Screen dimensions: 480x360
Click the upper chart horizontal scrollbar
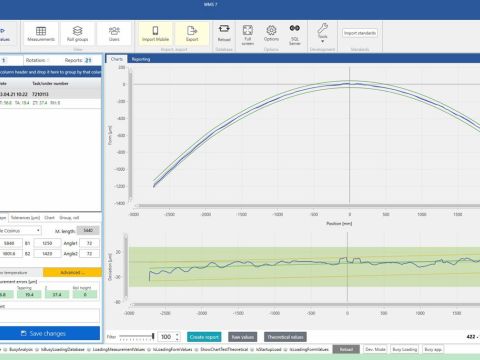[307, 206]
